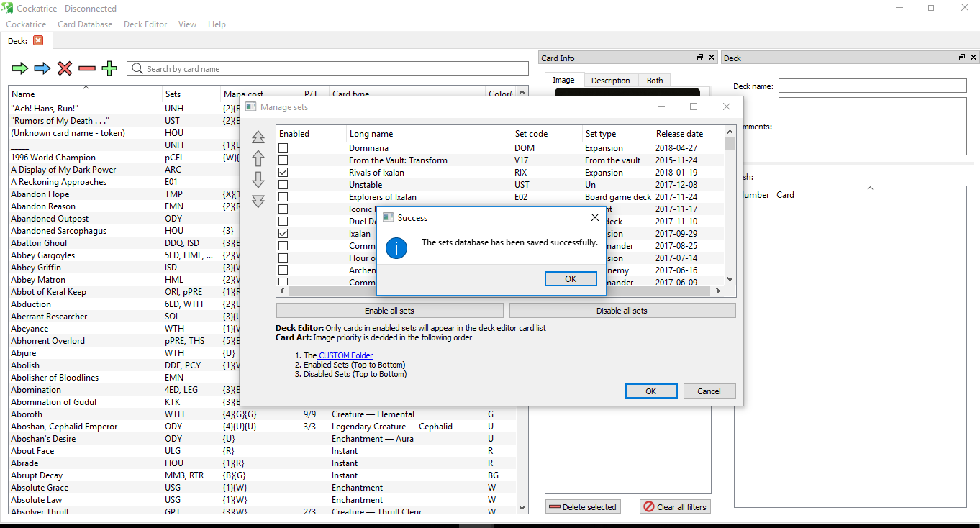
Task: Close the Deck tab with orange X
Action: (38, 40)
